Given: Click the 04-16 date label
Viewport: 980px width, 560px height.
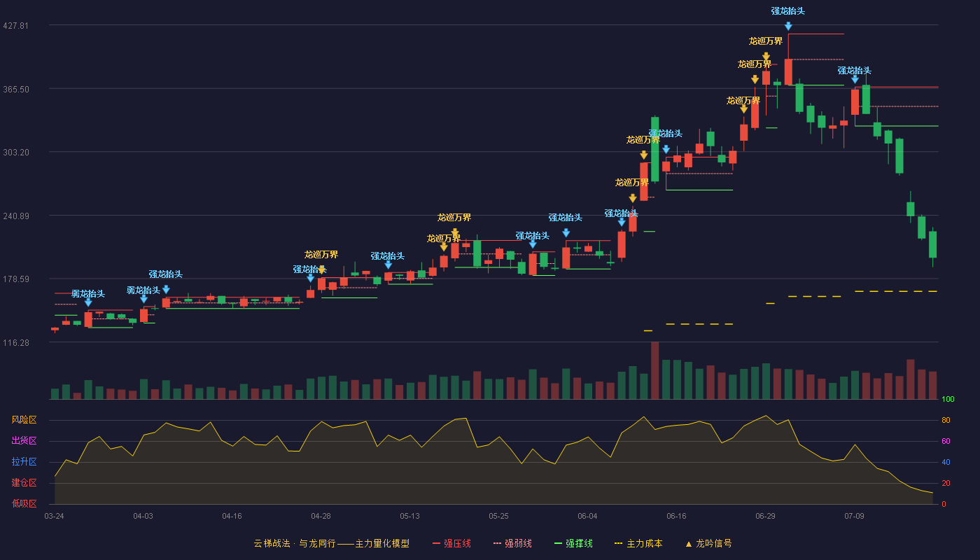Looking at the screenshot, I should (232, 516).
